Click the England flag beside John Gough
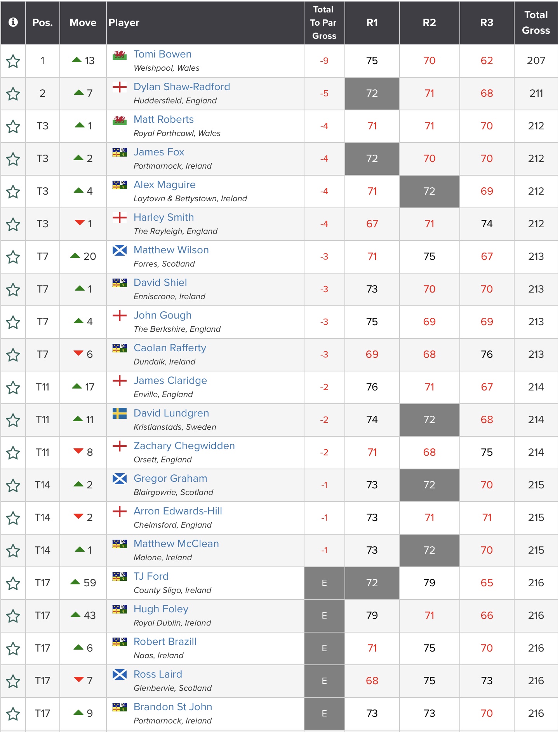This screenshot has height=732, width=560. (120, 315)
